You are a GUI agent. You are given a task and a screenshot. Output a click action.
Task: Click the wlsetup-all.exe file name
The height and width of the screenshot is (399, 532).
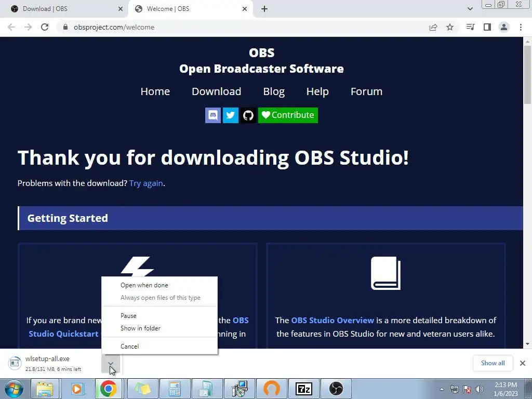pyautogui.click(x=47, y=358)
